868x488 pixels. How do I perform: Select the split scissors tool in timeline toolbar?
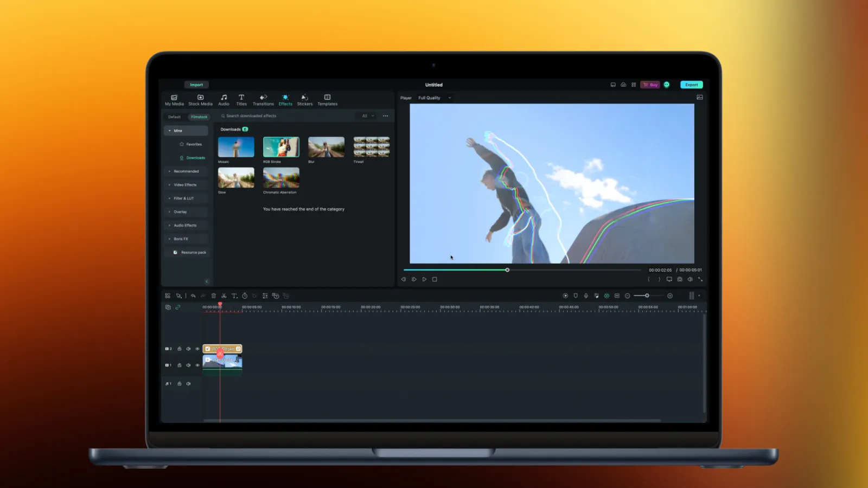pos(224,296)
